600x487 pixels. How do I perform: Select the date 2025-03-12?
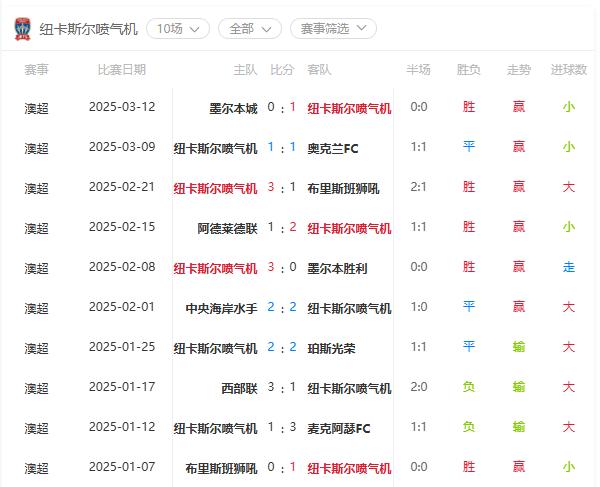click(122, 107)
